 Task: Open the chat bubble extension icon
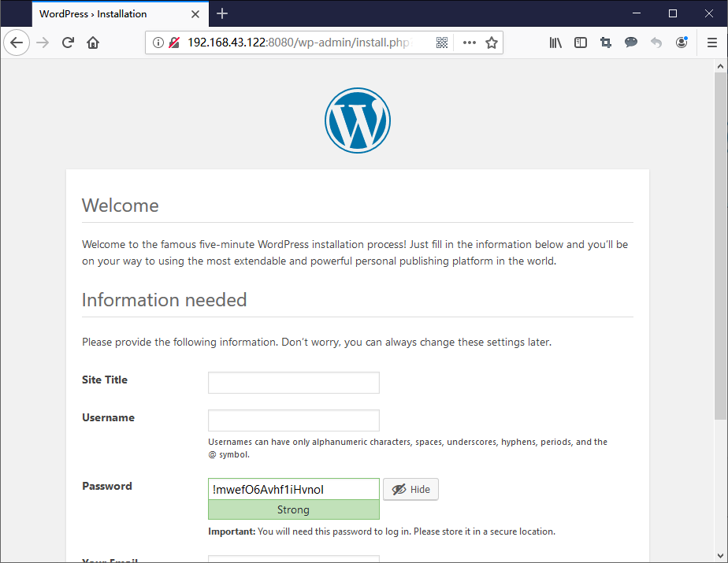(631, 43)
